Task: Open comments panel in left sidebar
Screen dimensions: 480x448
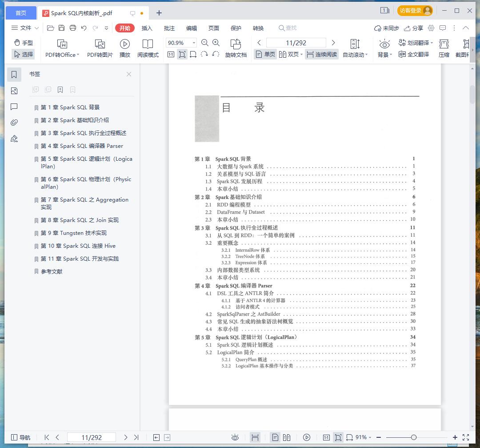Action: coord(14,107)
